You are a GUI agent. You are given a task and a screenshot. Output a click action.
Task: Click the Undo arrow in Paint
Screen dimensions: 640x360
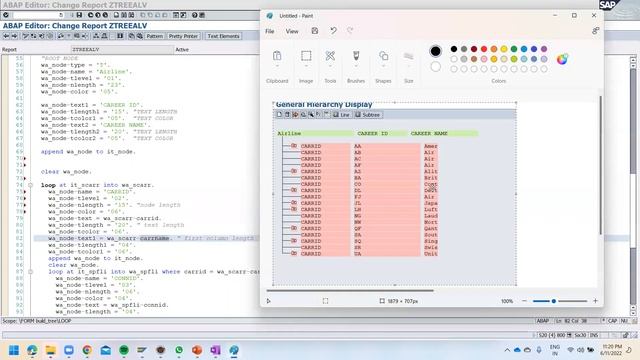tap(333, 31)
